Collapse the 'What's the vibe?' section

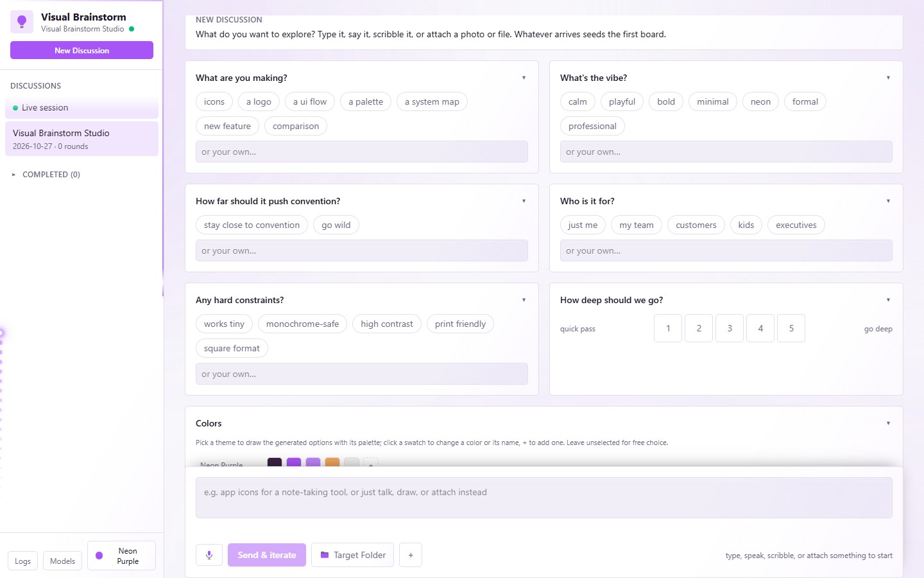coord(888,78)
